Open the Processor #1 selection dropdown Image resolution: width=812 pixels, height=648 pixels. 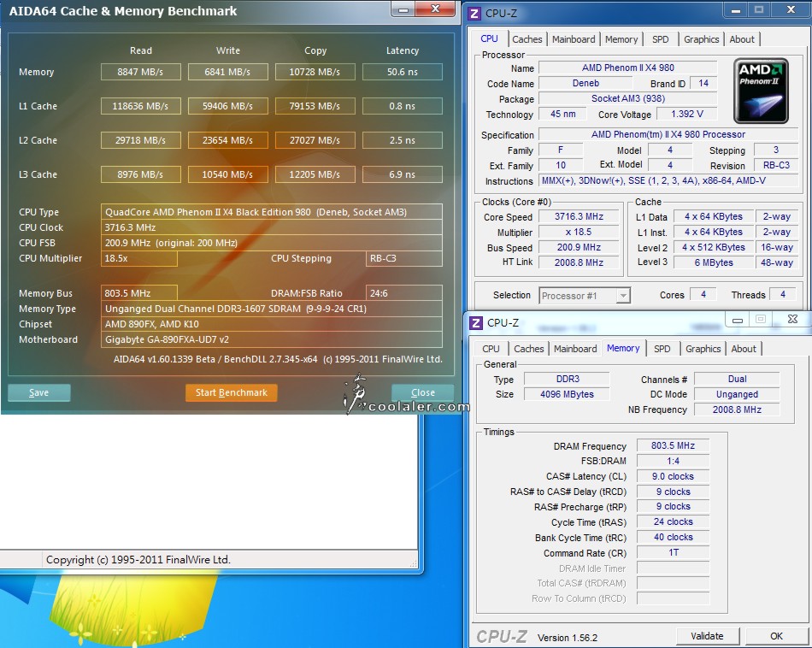coord(584,296)
